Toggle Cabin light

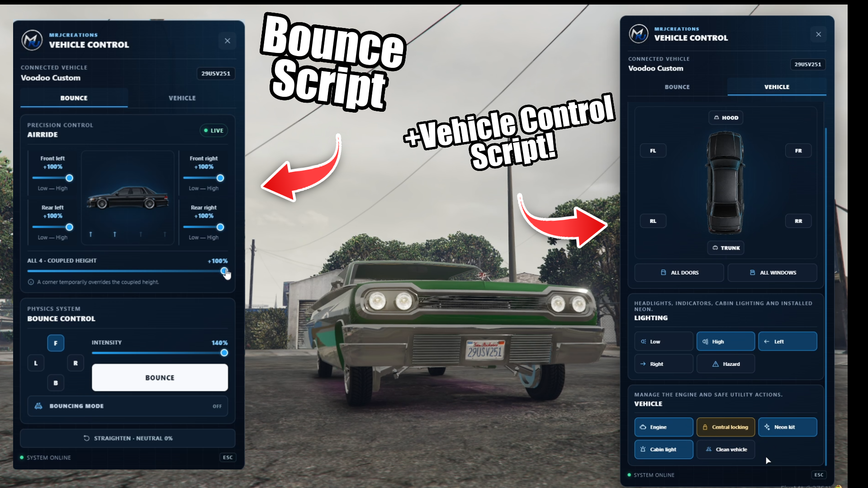tap(664, 449)
